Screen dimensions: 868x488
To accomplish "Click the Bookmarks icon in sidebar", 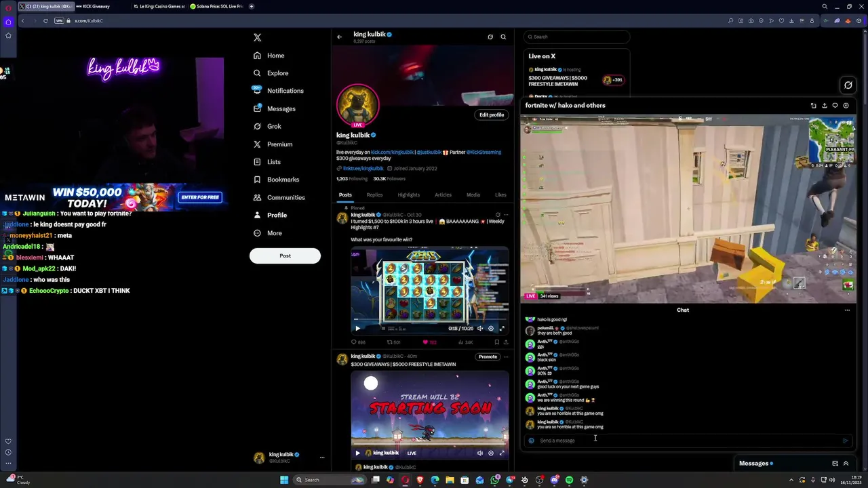I will tap(257, 180).
